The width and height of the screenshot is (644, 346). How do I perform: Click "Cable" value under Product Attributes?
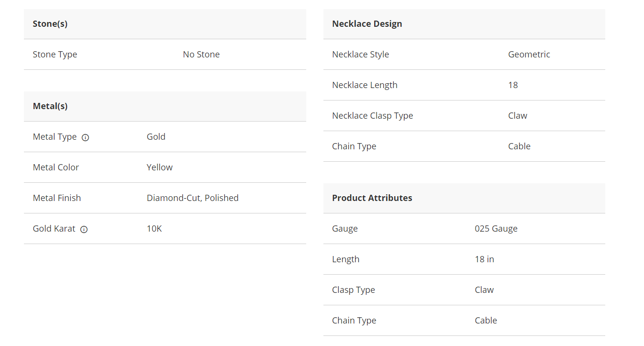coord(486,321)
